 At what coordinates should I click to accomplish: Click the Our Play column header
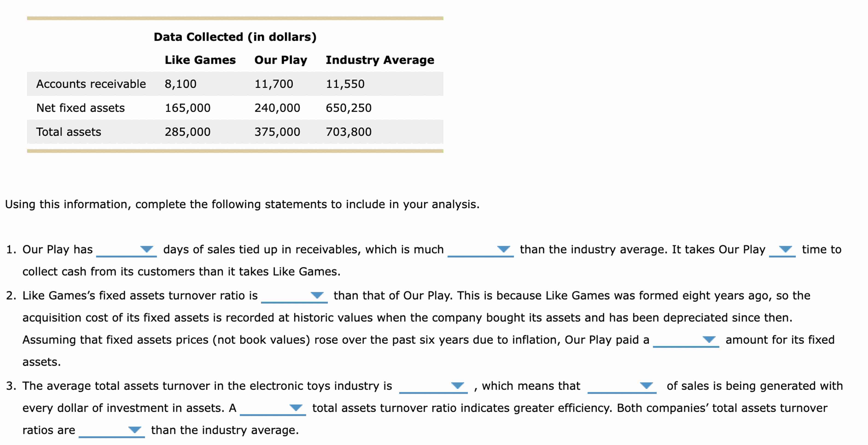[x=281, y=60]
